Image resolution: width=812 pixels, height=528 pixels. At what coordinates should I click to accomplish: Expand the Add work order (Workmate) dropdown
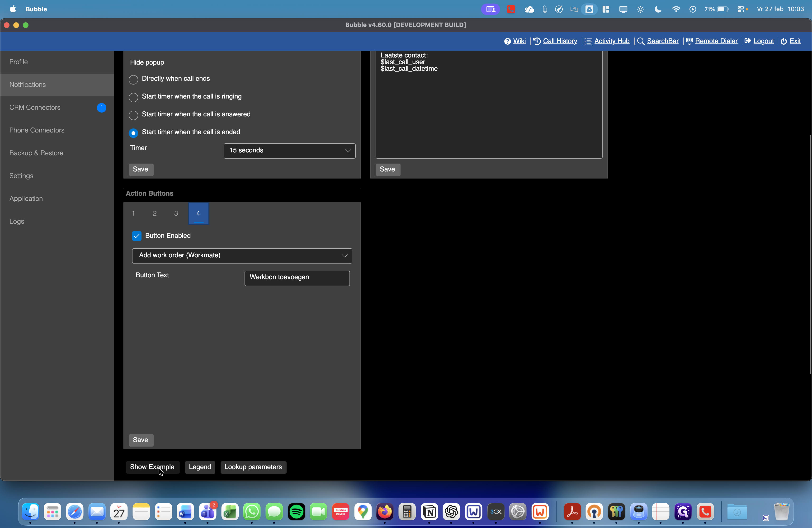click(242, 256)
